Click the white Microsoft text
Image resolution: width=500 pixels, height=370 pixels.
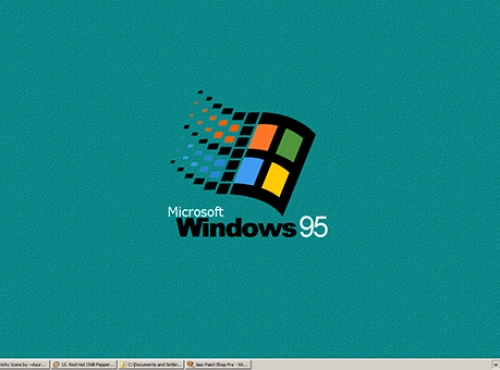click(196, 212)
